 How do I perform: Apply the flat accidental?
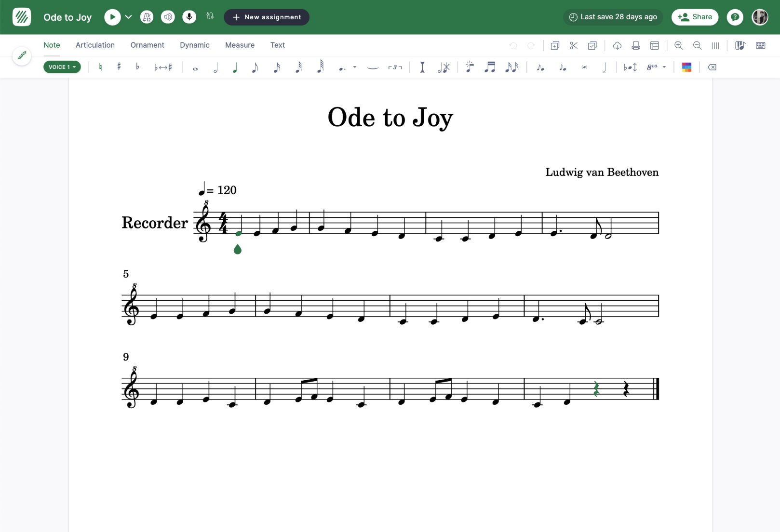pos(137,67)
